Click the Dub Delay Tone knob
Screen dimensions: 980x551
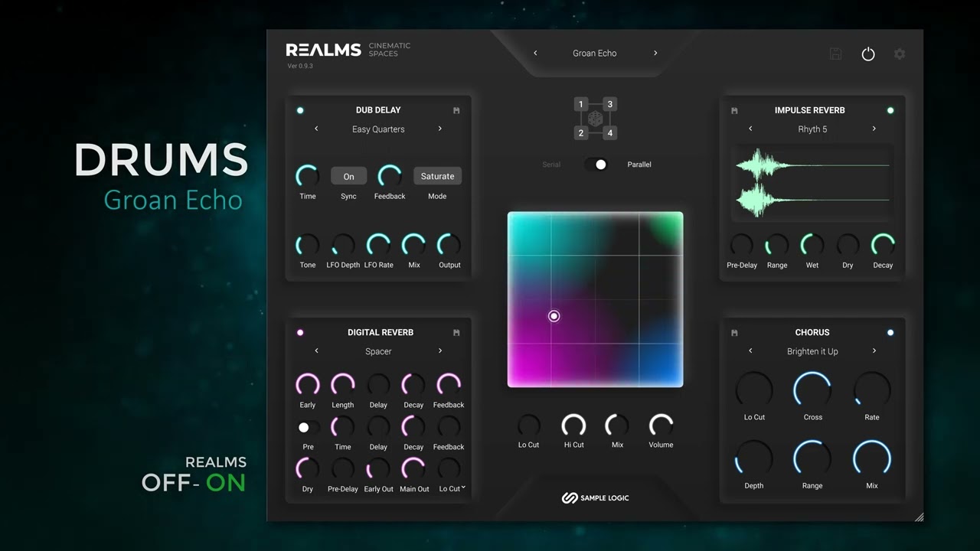[308, 245]
